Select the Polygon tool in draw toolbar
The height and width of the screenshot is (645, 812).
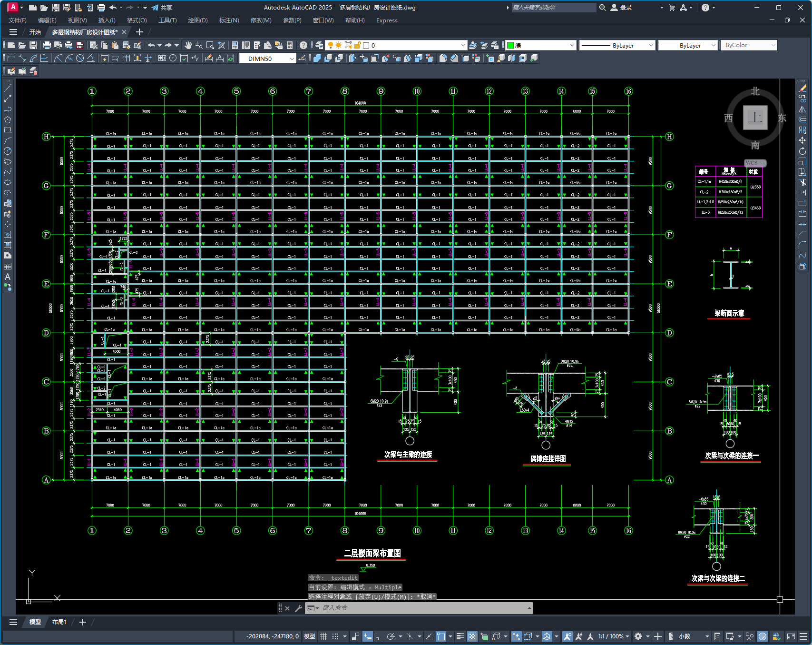pos(8,119)
